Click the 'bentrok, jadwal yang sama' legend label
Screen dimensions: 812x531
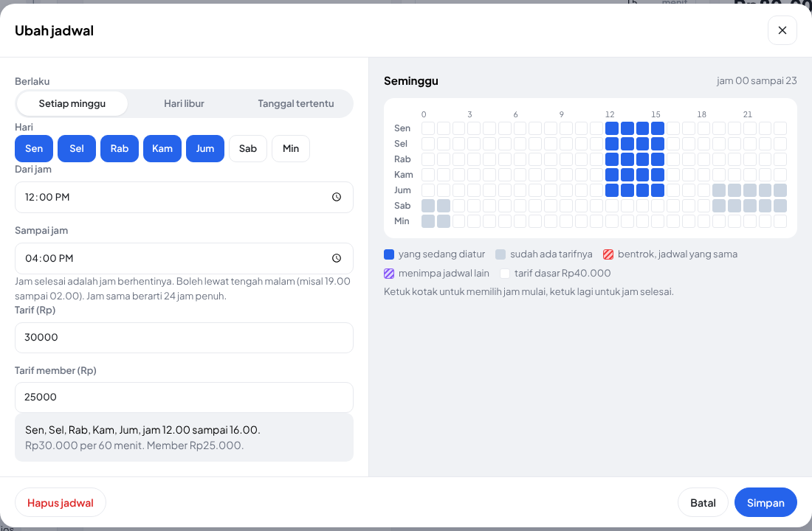(x=678, y=254)
